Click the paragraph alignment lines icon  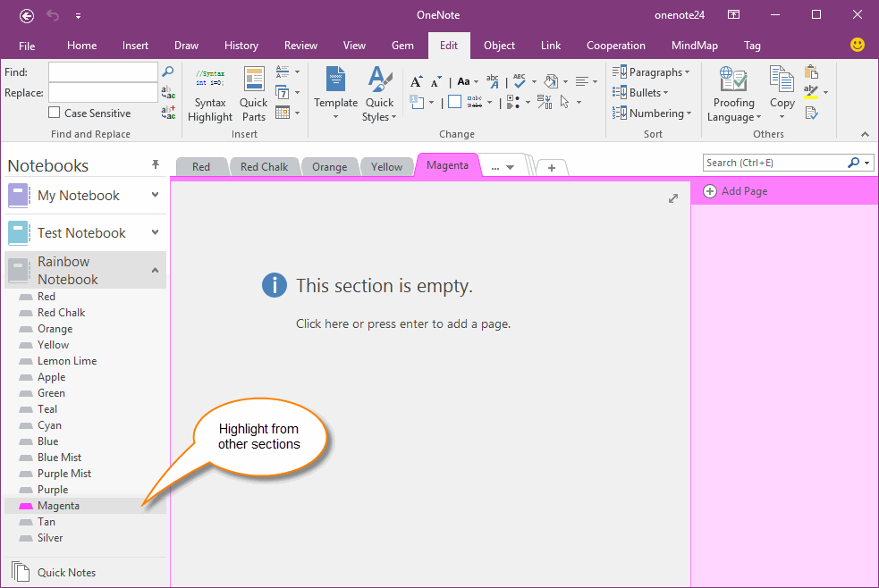tap(582, 81)
